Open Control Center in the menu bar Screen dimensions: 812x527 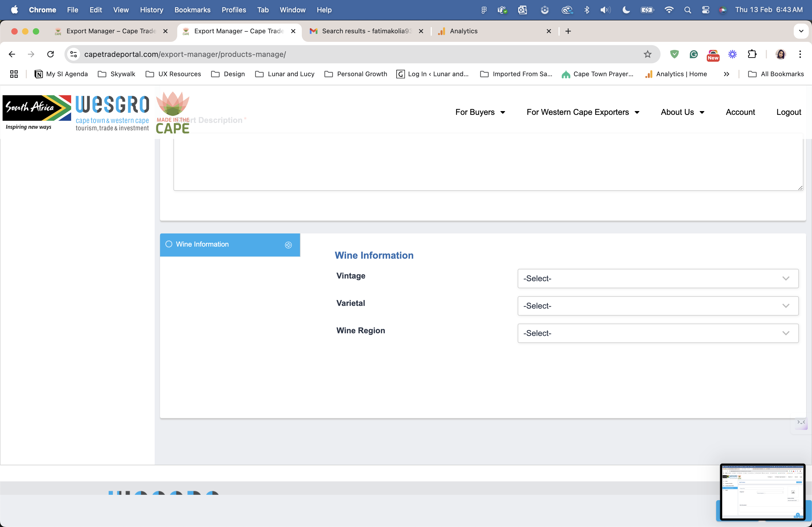(706, 10)
